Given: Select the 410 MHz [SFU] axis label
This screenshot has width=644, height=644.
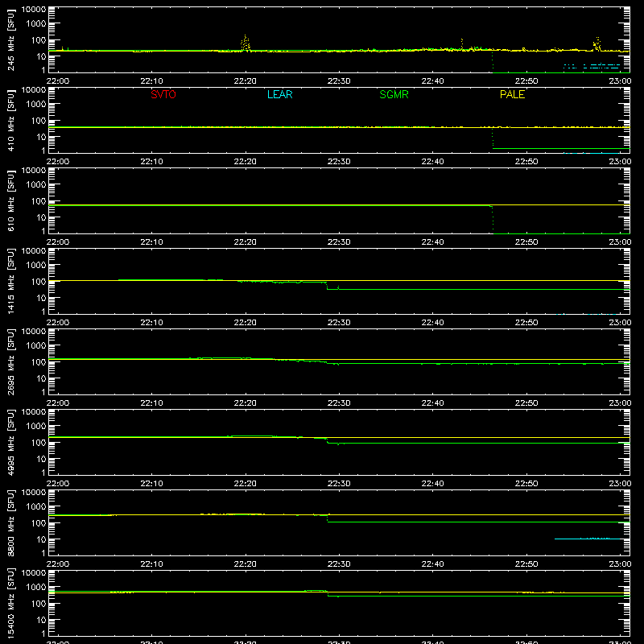Looking at the screenshot, I should tap(10, 120).
